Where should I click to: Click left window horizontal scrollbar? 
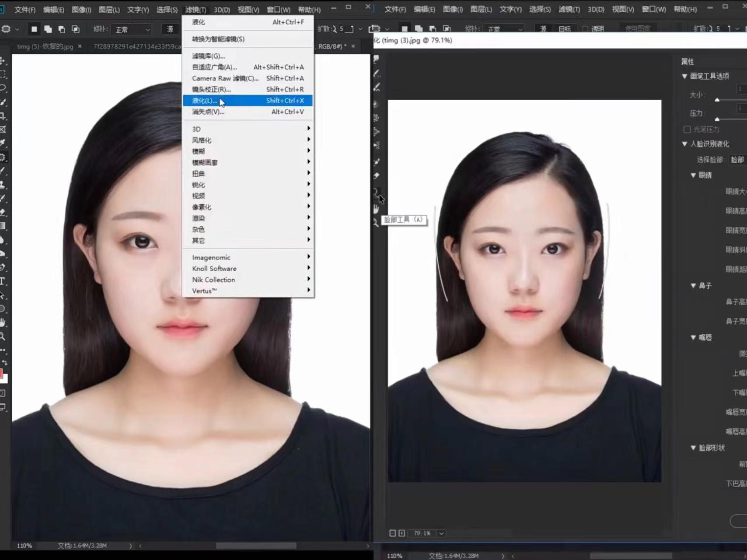(256, 546)
